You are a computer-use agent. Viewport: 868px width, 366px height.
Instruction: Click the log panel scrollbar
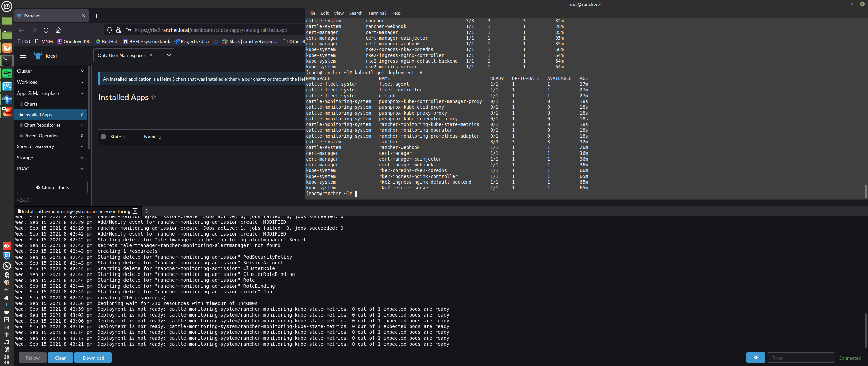click(x=866, y=330)
